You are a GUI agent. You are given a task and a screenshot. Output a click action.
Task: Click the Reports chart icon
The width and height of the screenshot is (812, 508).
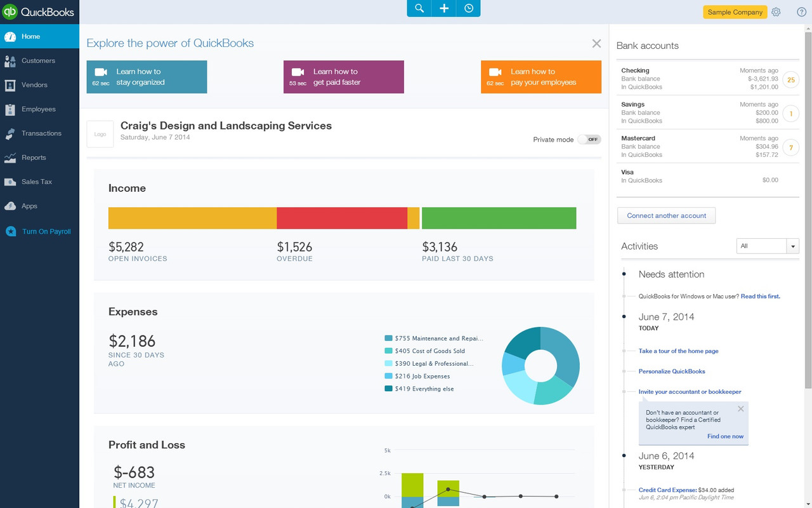[10, 157]
